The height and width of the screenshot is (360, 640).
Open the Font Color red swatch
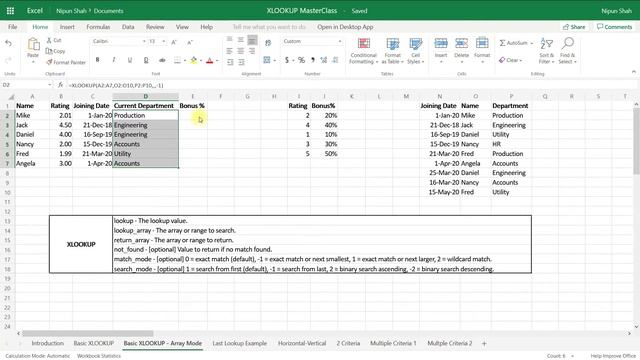[210, 60]
